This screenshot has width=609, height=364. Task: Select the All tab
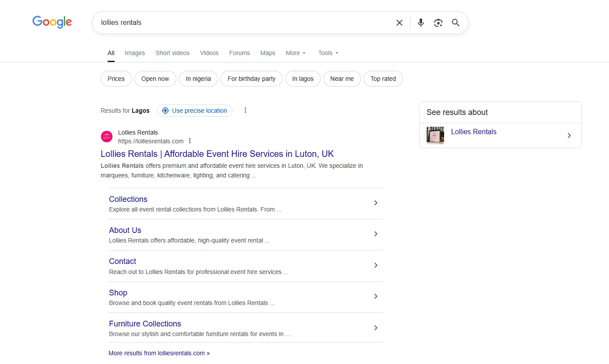(x=111, y=53)
